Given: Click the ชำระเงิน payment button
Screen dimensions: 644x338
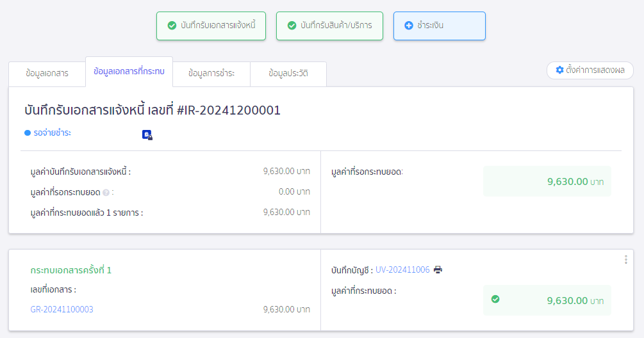Looking at the screenshot, I should pyautogui.click(x=440, y=26).
